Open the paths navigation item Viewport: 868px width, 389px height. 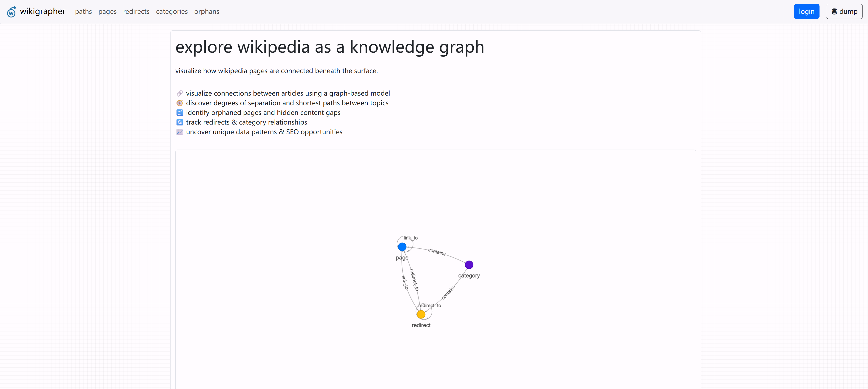coord(83,11)
